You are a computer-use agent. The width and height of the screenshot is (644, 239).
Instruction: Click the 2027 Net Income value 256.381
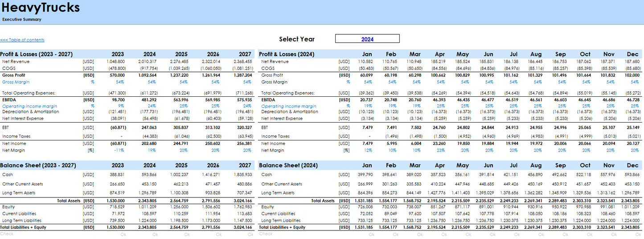(244, 144)
